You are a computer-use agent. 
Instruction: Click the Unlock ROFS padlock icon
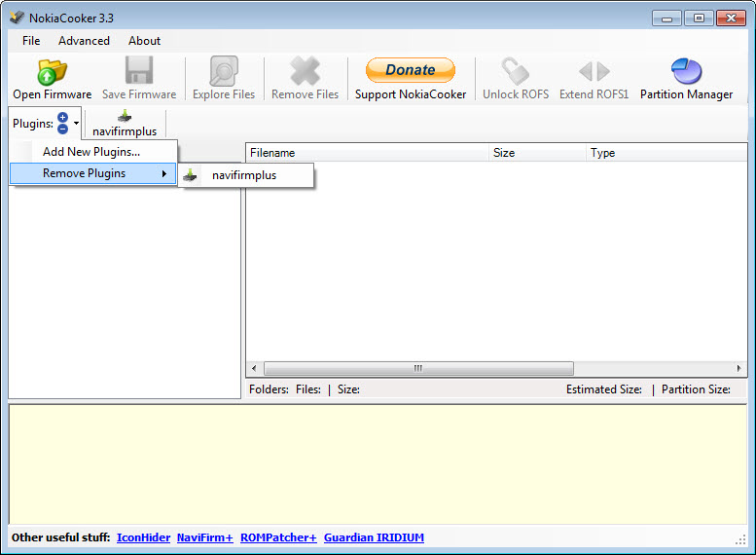[x=516, y=71]
